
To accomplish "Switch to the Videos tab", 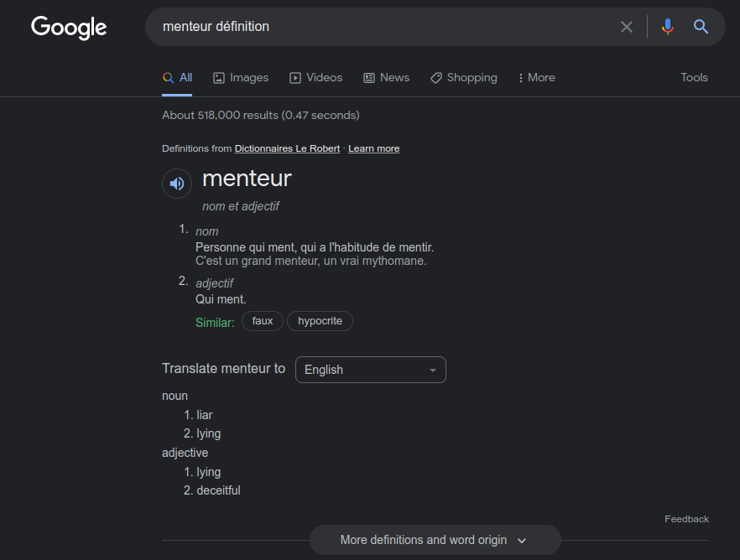I will point(315,78).
